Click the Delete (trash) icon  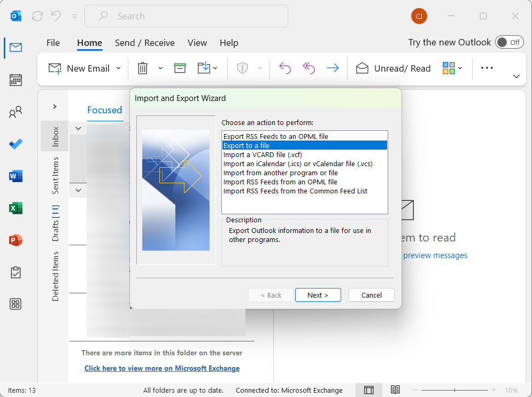[x=142, y=68]
